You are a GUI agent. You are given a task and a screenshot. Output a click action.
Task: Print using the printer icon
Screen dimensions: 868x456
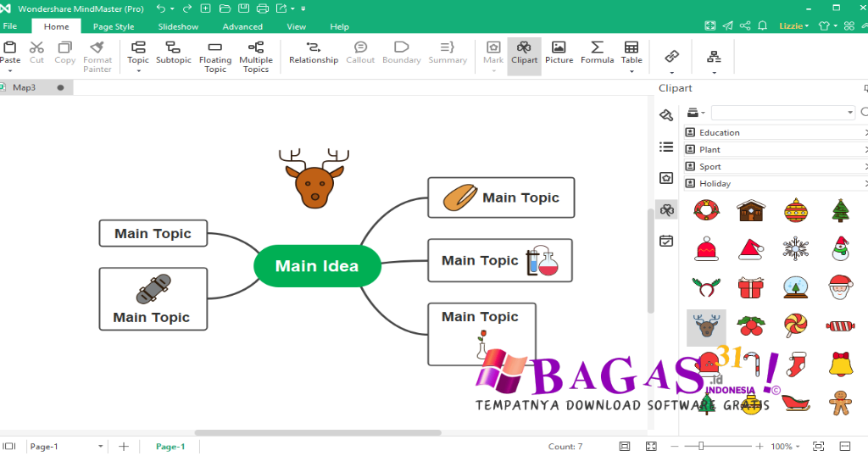click(x=263, y=8)
